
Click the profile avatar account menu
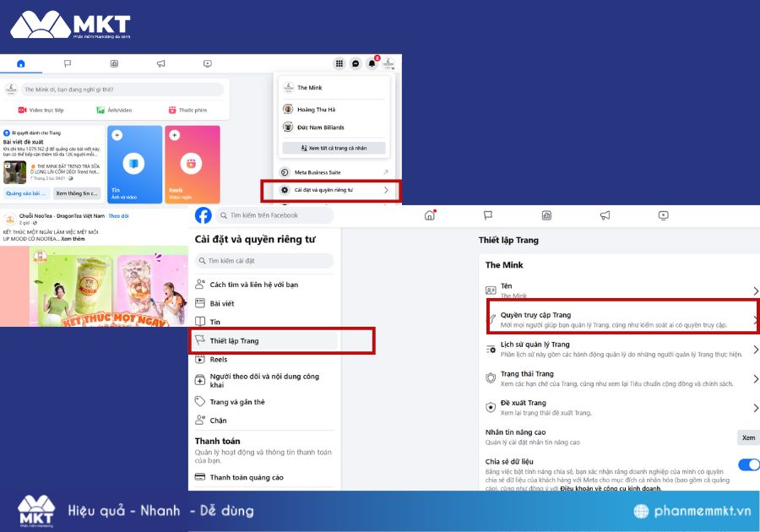point(388,63)
